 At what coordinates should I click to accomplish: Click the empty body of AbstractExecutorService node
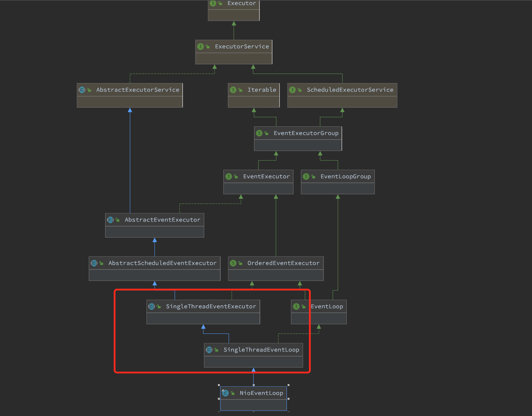click(130, 102)
